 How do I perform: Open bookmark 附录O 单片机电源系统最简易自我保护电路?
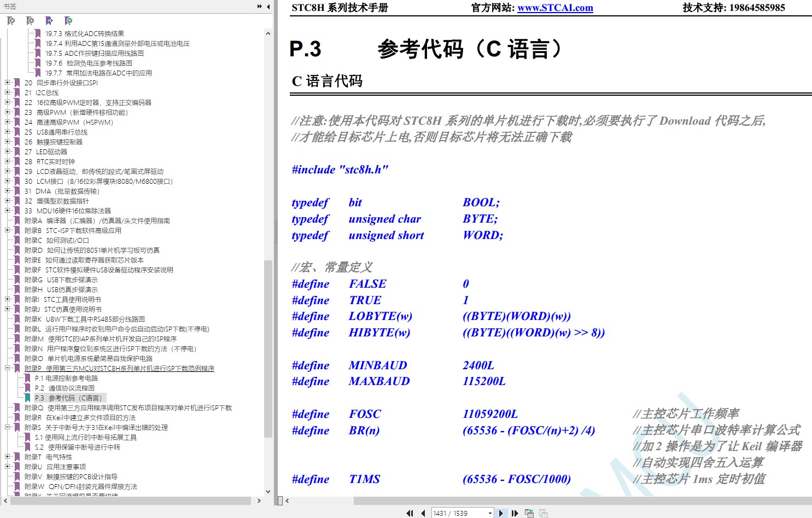[89, 358]
